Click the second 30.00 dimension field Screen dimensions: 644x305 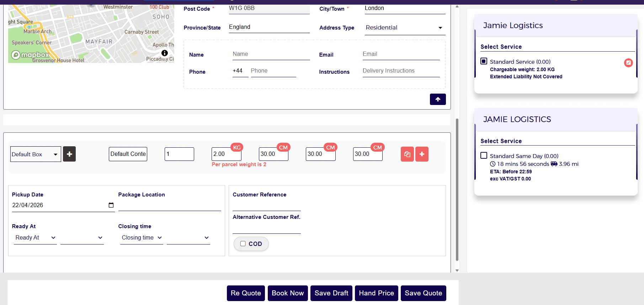(321, 154)
